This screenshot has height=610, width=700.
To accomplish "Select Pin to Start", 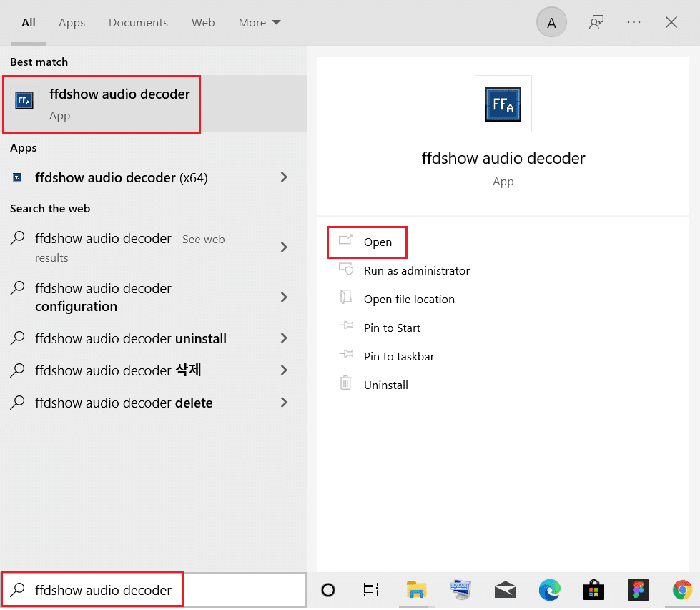I will tap(392, 328).
